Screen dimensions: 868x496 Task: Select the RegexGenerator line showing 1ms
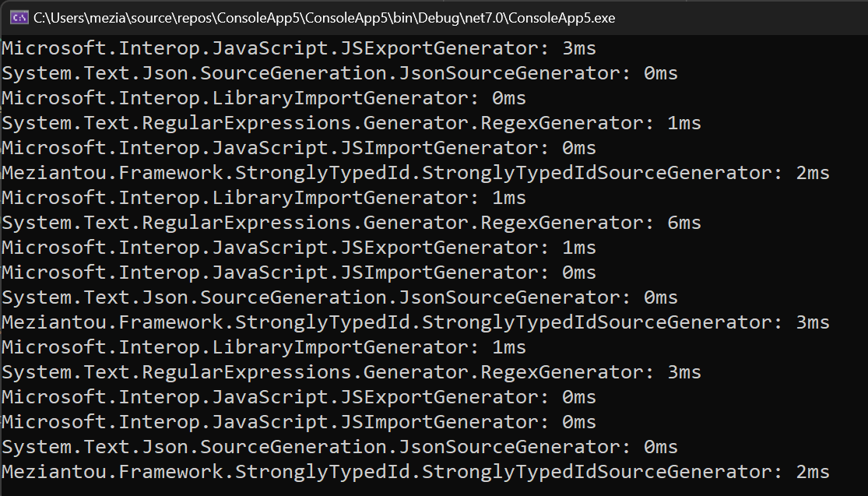coord(350,123)
